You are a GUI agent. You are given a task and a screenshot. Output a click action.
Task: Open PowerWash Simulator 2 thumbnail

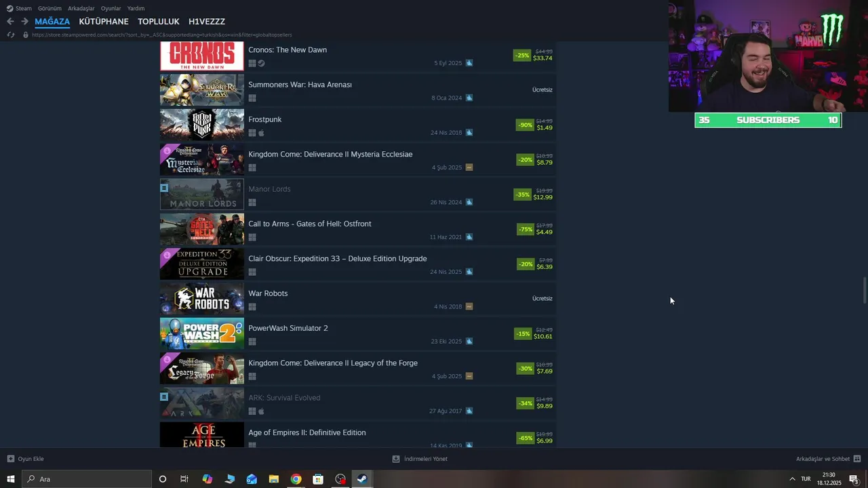pyautogui.click(x=202, y=333)
